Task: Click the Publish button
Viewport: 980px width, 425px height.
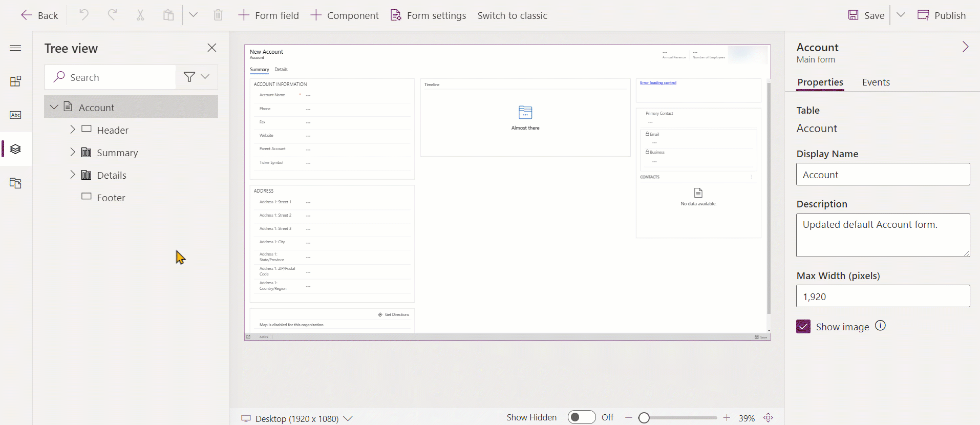Action: coord(941,15)
